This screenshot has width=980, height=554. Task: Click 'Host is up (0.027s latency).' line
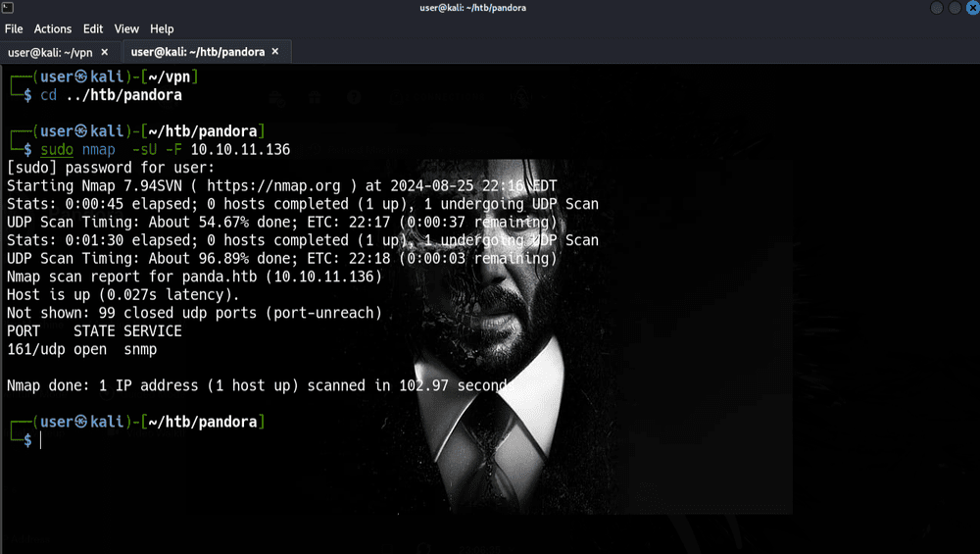[123, 294]
